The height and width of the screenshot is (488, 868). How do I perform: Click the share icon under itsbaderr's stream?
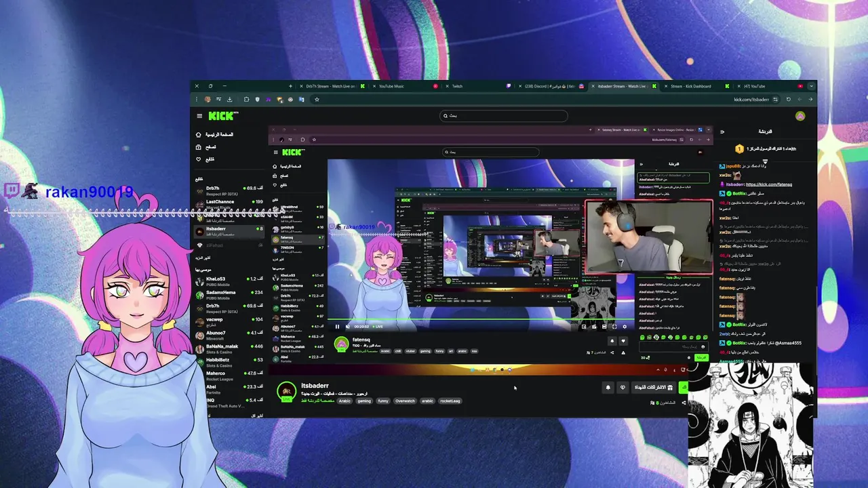(x=683, y=403)
